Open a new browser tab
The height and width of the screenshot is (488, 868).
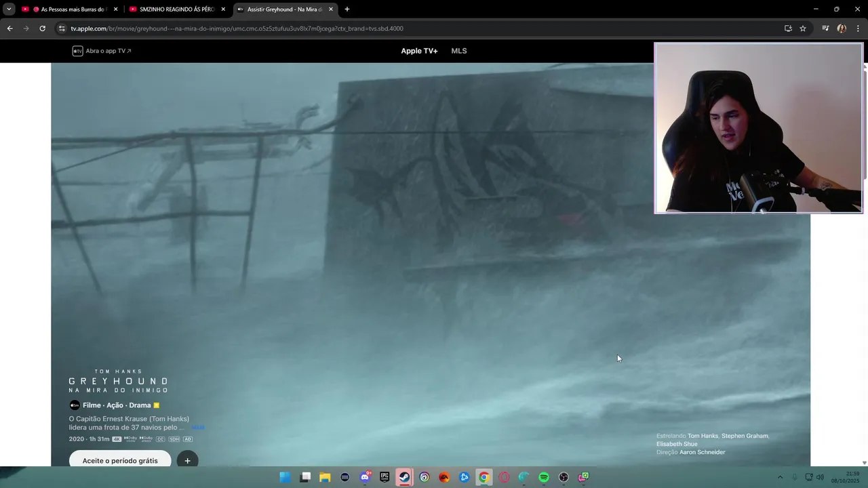click(x=347, y=9)
